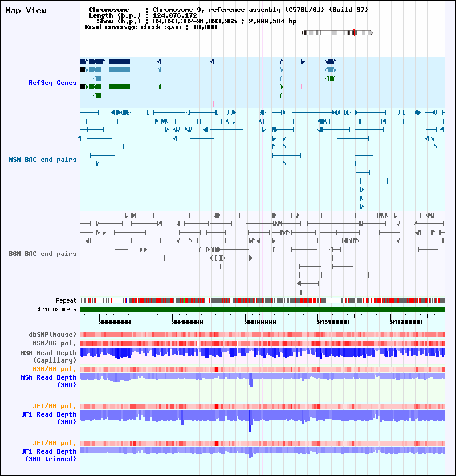Click the 90800000 position on the axis
The height and width of the screenshot is (476, 456).
pyautogui.click(x=261, y=322)
